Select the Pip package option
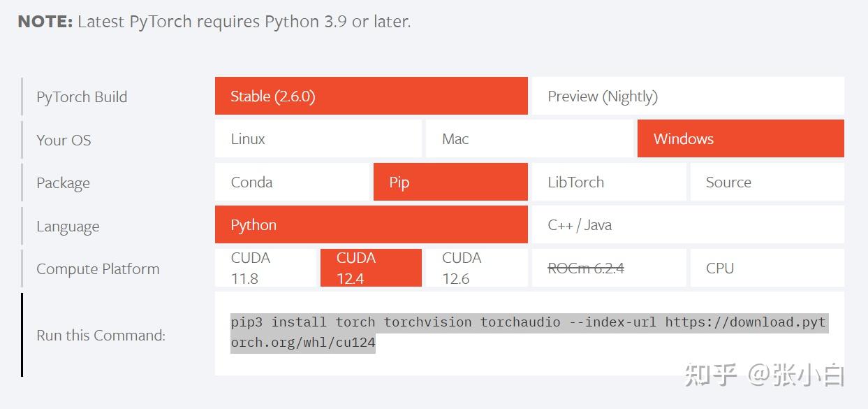Screen dimensions: 868x409 tap(450, 182)
